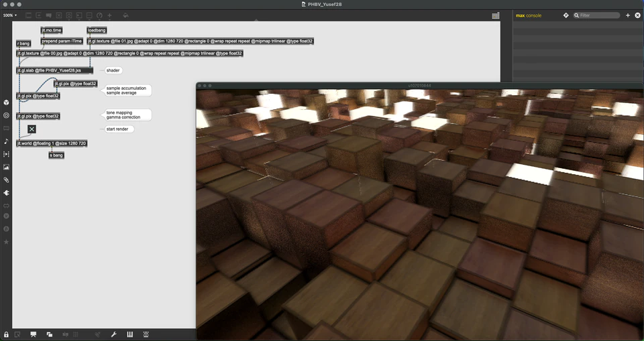The image size is (644, 341).
Task: Click the floating render window title bar
Action: [420, 85]
